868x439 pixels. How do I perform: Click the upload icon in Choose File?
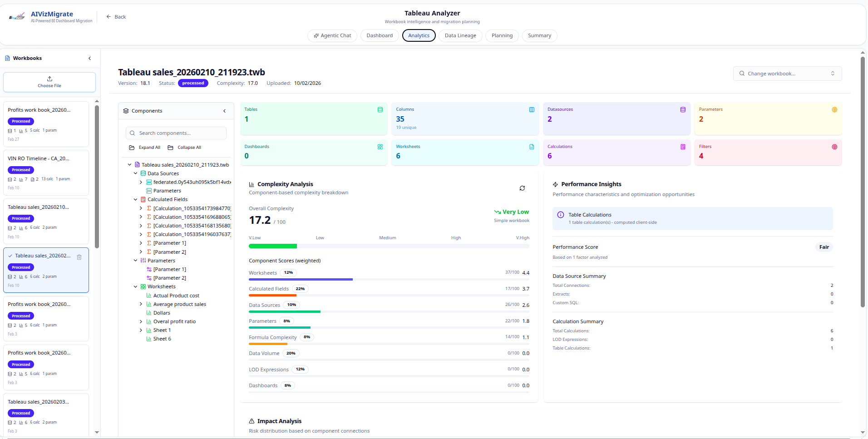49,79
